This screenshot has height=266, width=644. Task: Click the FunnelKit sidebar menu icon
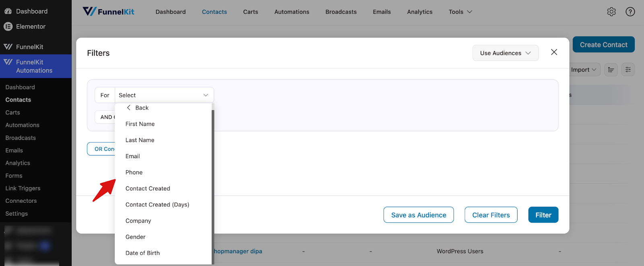[x=8, y=47]
